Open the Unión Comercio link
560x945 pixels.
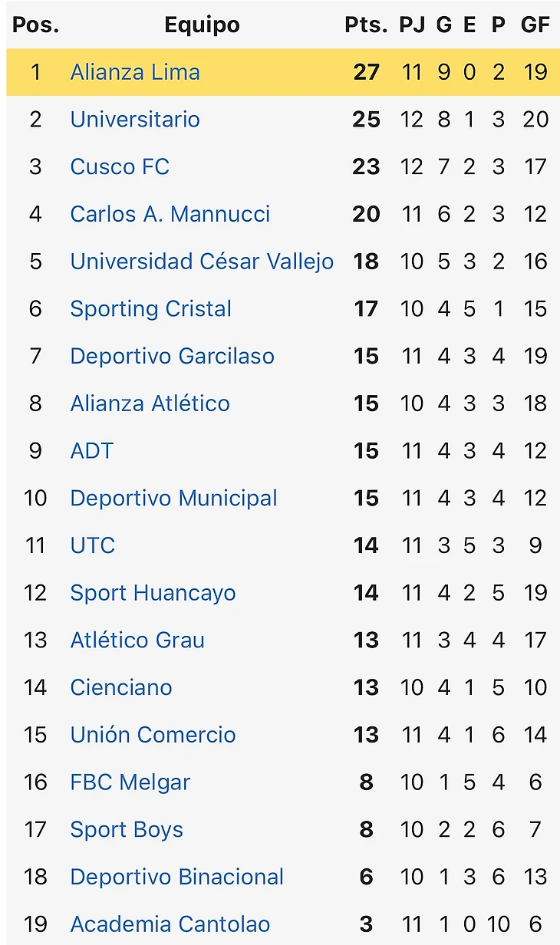pyautogui.click(x=153, y=735)
